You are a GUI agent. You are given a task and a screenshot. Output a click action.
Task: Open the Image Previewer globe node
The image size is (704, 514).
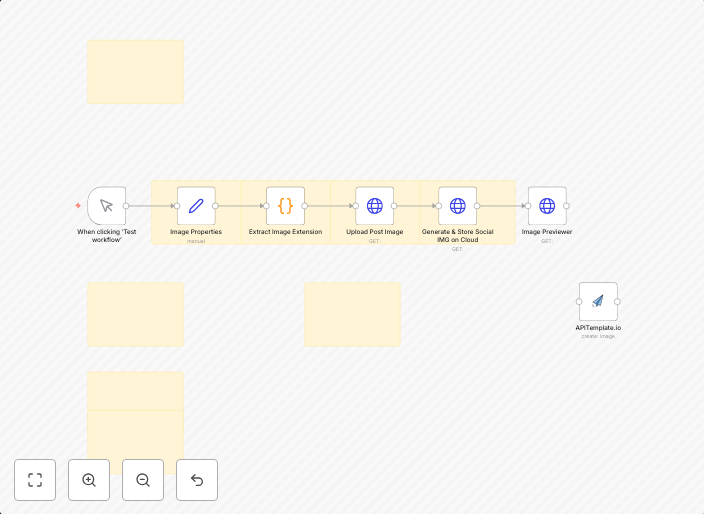click(547, 206)
